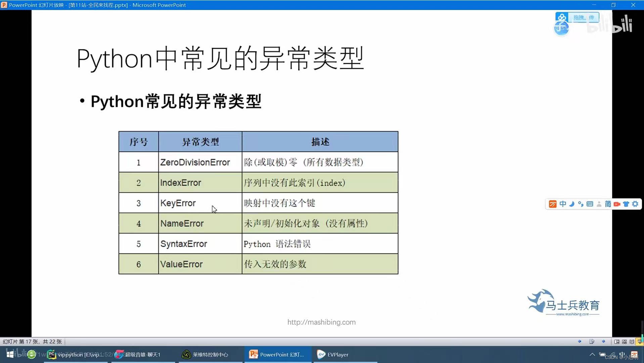Select PowerPoint 幻灯 taskbar button
Image resolution: width=644 pixels, height=363 pixels.
pos(278,354)
